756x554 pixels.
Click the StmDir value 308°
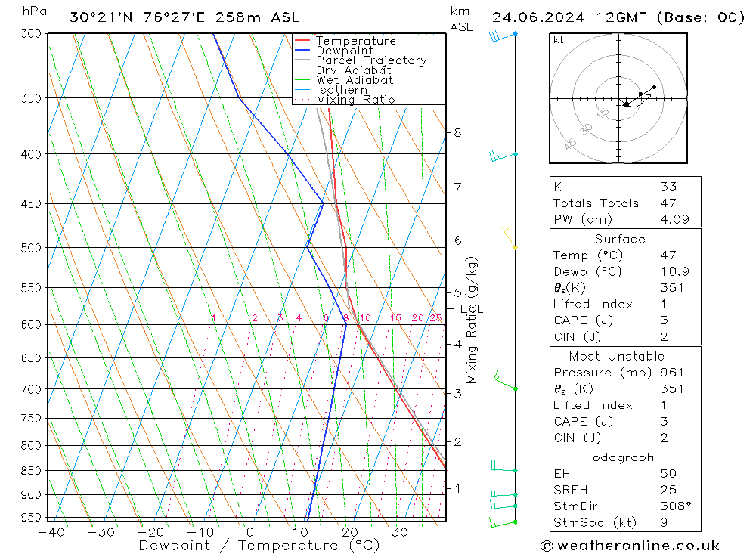[x=676, y=506]
